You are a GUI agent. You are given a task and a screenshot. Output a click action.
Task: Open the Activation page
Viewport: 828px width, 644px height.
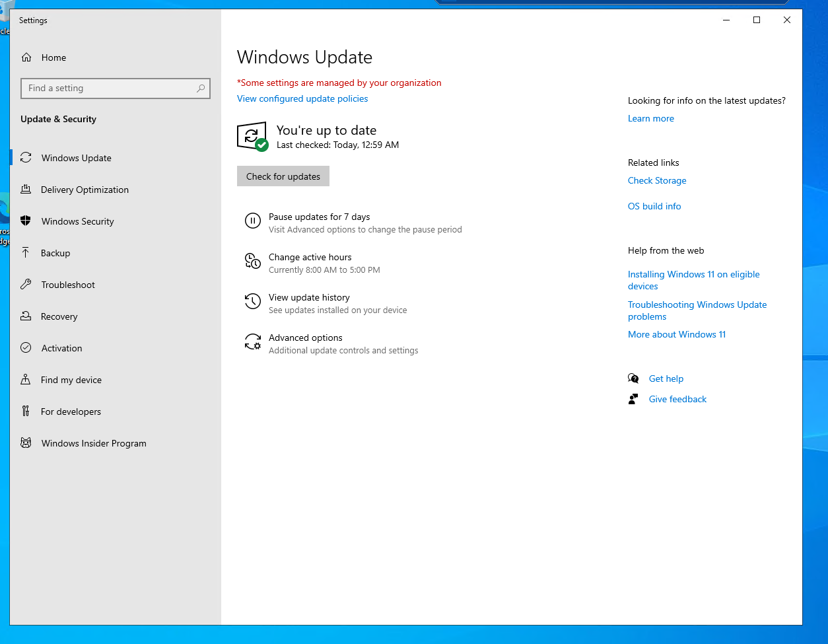click(x=116, y=348)
